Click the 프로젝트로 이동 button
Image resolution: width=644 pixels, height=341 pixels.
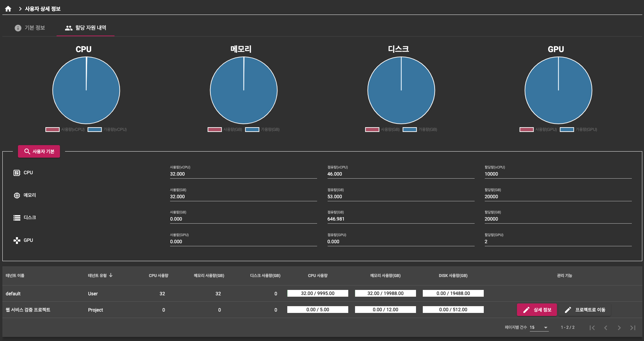point(585,310)
